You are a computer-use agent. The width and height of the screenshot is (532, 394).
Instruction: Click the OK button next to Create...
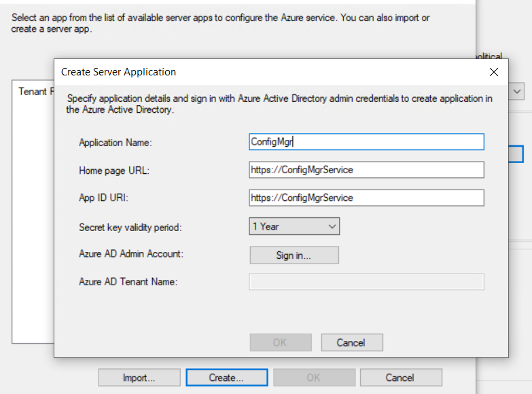pos(313,378)
